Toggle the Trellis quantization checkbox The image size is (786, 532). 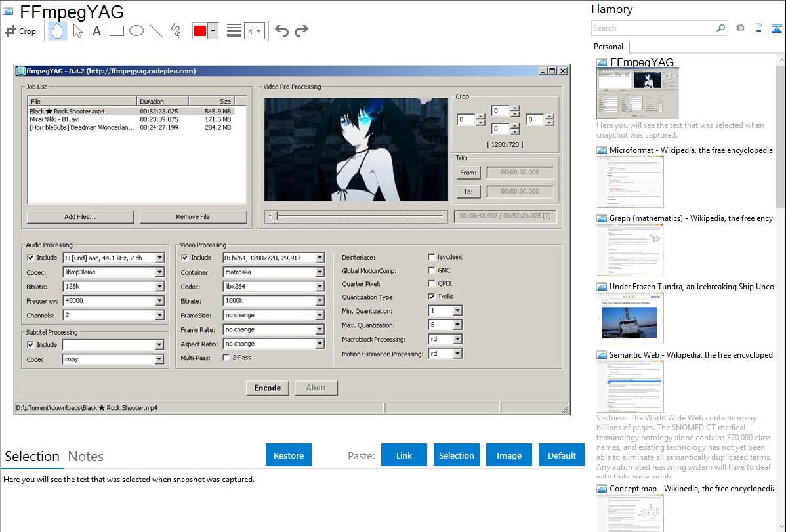pos(432,297)
